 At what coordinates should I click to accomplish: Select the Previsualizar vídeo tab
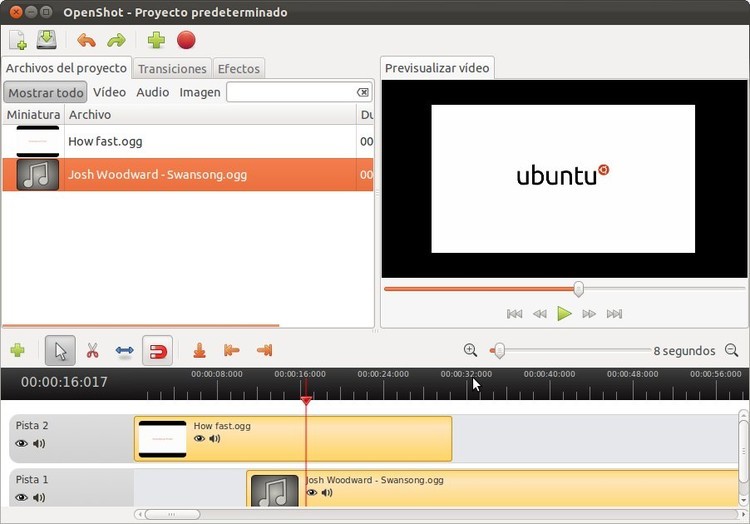(437, 68)
